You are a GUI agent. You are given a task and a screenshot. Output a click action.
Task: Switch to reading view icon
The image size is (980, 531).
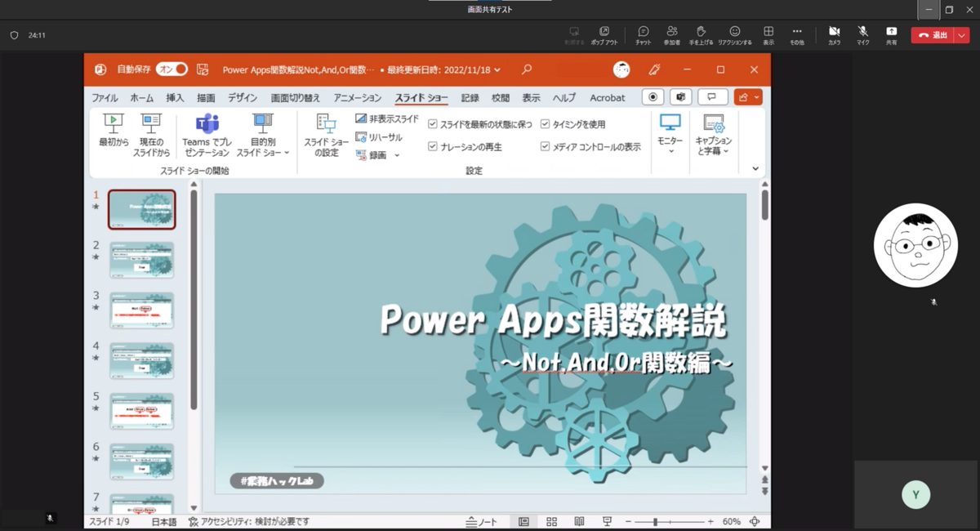point(579,521)
